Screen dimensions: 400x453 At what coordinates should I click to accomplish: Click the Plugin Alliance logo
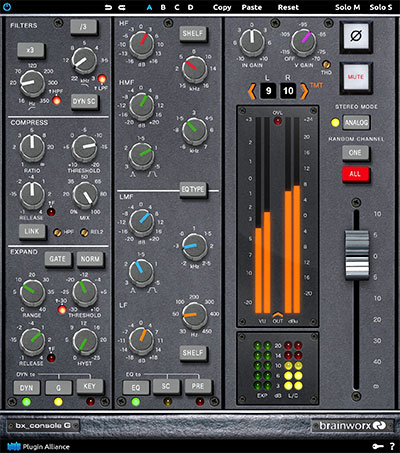(x=38, y=446)
